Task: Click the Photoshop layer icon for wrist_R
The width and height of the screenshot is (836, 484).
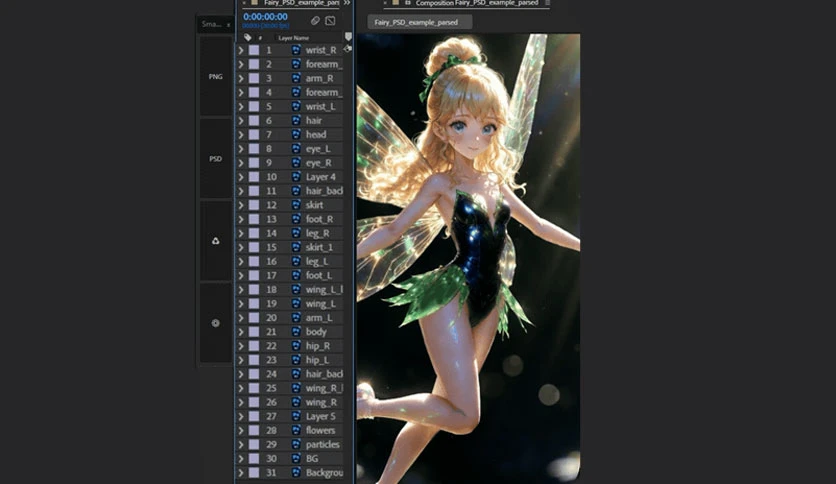Action: pos(296,50)
